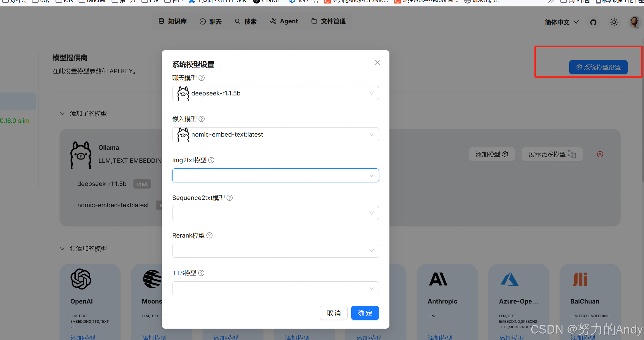Click the BaiChuan logo icon
The height and width of the screenshot is (340, 644).
580,279
